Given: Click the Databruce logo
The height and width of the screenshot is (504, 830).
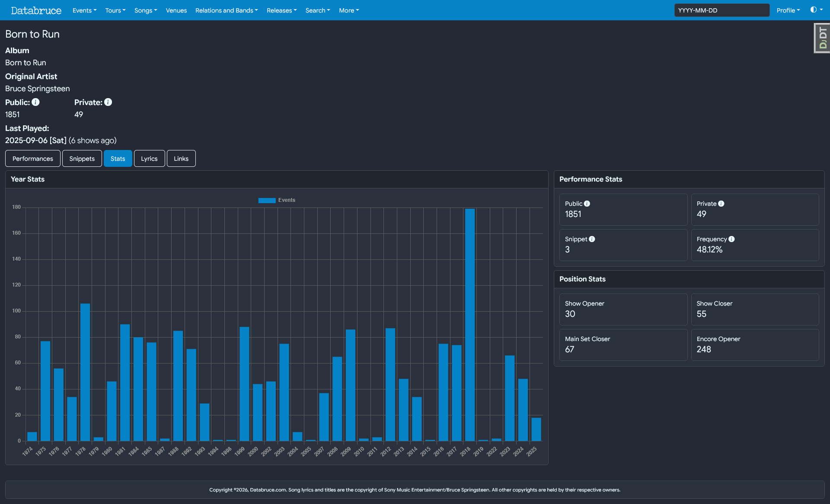Looking at the screenshot, I should point(36,10).
